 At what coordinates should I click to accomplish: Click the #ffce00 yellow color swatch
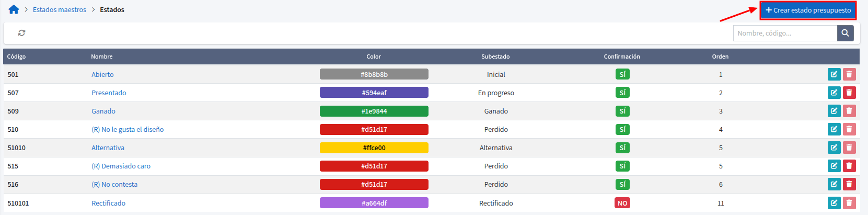tap(374, 148)
